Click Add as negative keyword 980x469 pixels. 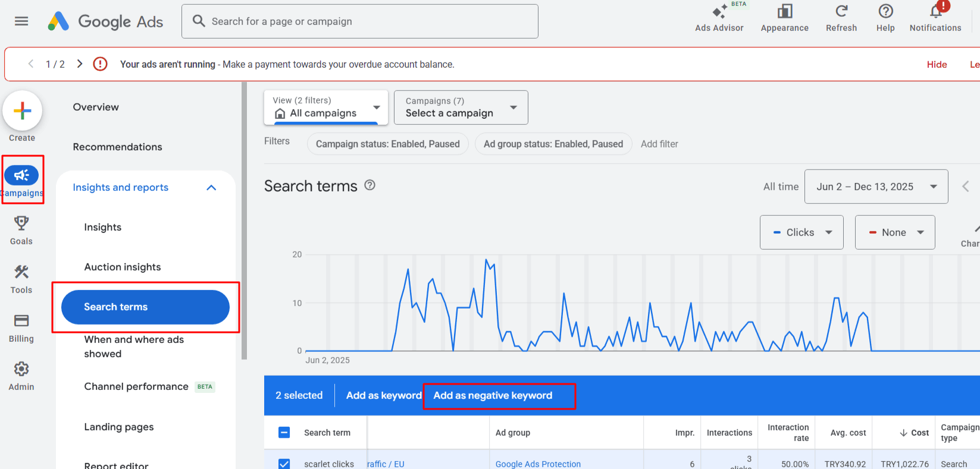pyautogui.click(x=493, y=395)
